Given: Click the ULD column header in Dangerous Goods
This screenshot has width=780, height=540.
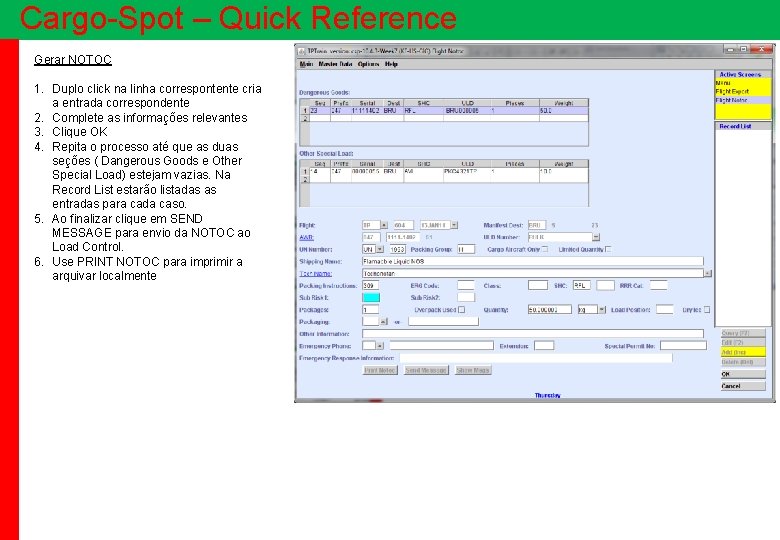Looking at the screenshot, I should click(x=467, y=103).
